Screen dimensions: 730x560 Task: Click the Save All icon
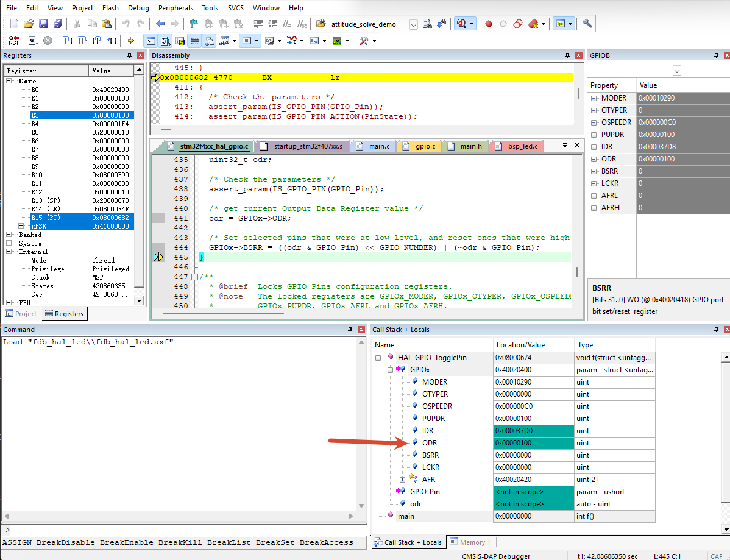[x=58, y=24]
